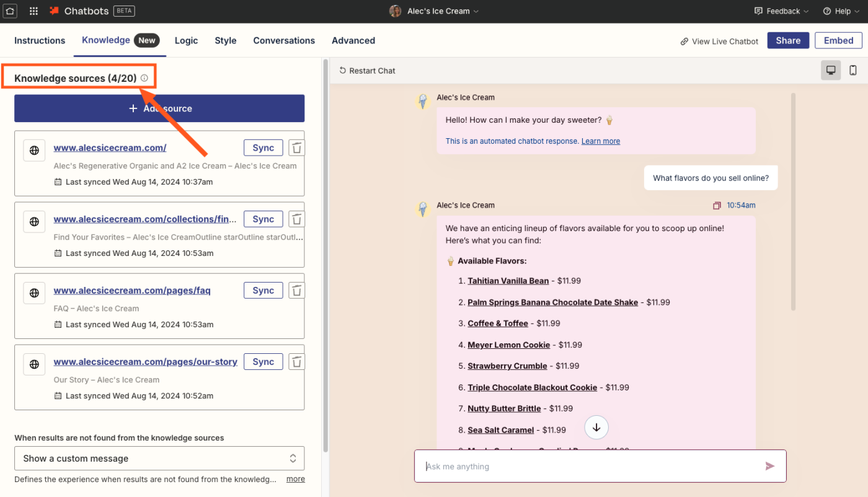This screenshot has height=497, width=868.
Task: Delete the collections source with trash icon
Action: tap(297, 219)
